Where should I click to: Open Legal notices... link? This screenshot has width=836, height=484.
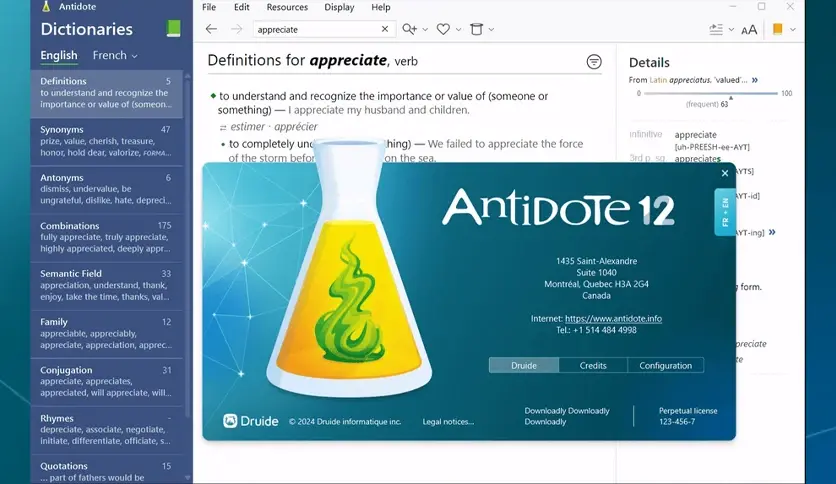pos(448,422)
